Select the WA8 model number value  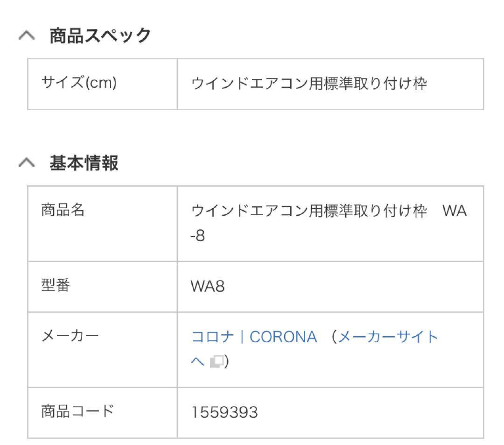pyautogui.click(x=207, y=286)
